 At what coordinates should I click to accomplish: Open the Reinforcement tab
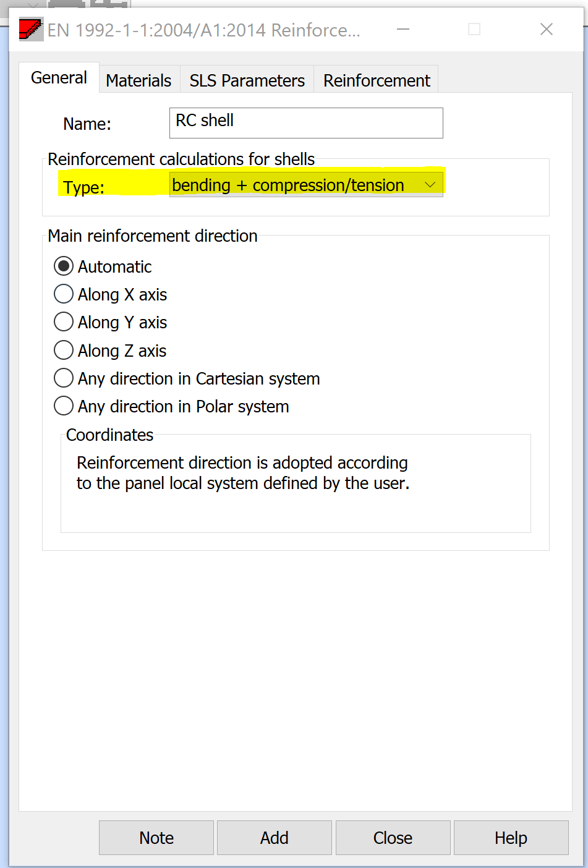[377, 80]
